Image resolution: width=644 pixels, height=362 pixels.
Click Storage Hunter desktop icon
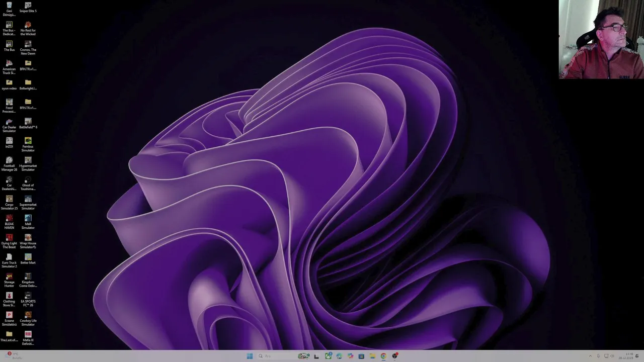pyautogui.click(x=9, y=280)
